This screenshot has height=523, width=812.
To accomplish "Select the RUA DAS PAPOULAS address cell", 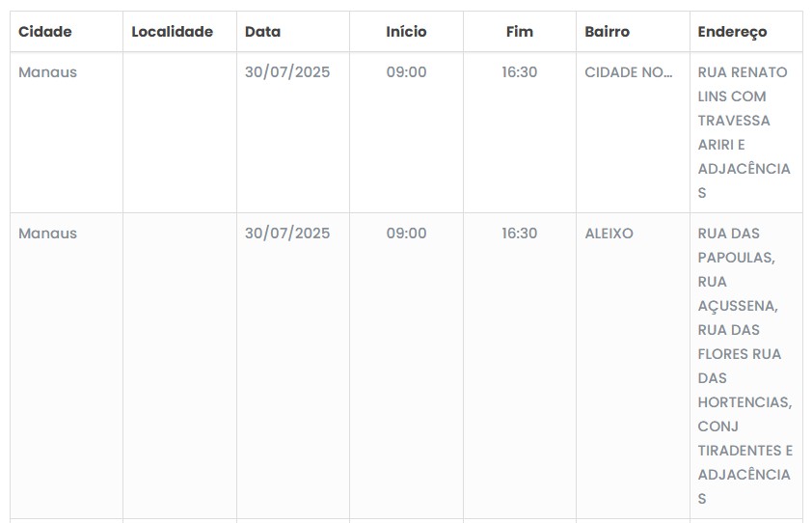I will 744,366.
